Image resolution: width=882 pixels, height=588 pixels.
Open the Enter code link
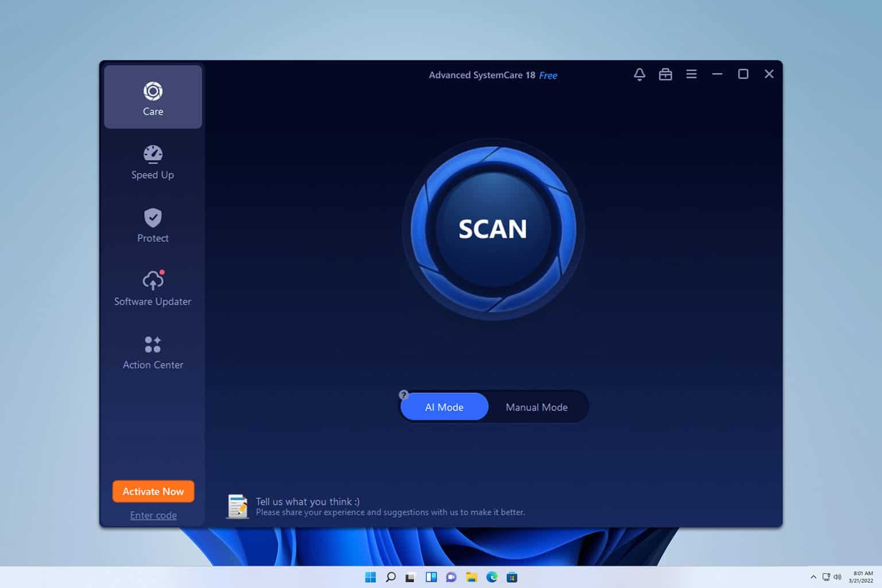153,516
